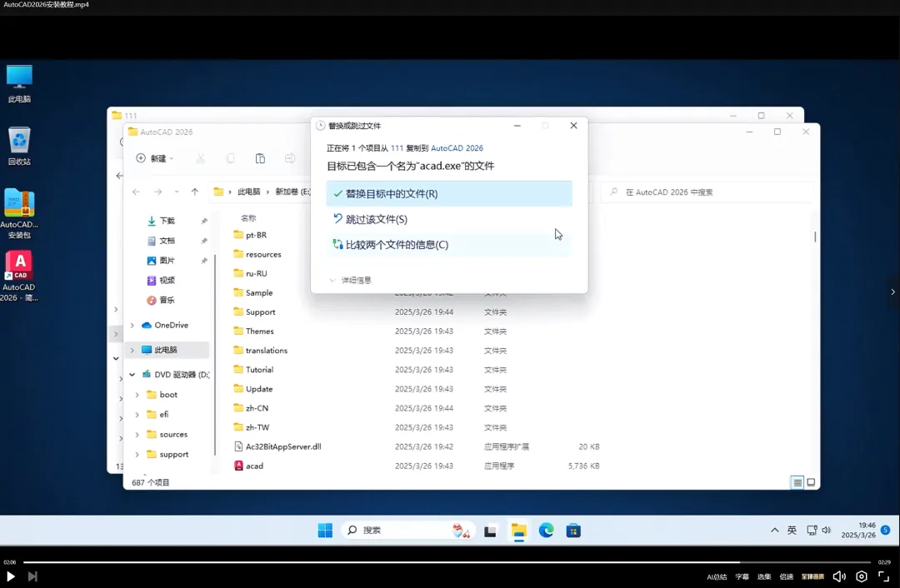
Task: Open the AI总结 summary option
Action: (x=717, y=576)
